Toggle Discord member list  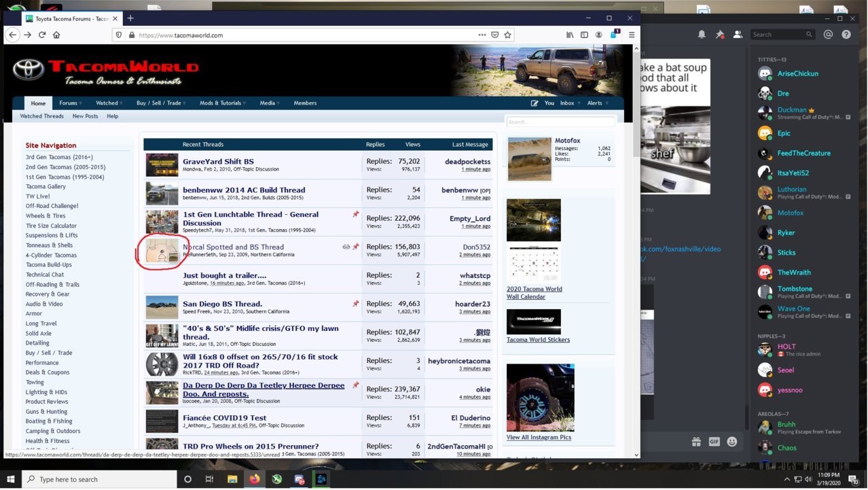737,35
